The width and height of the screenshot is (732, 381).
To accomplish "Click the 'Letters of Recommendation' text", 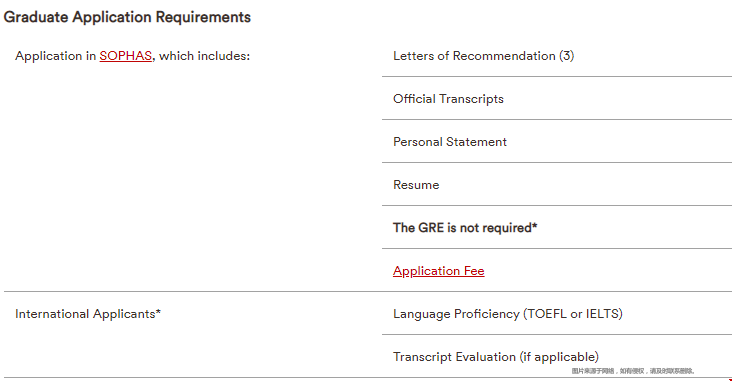I will tap(474, 56).
